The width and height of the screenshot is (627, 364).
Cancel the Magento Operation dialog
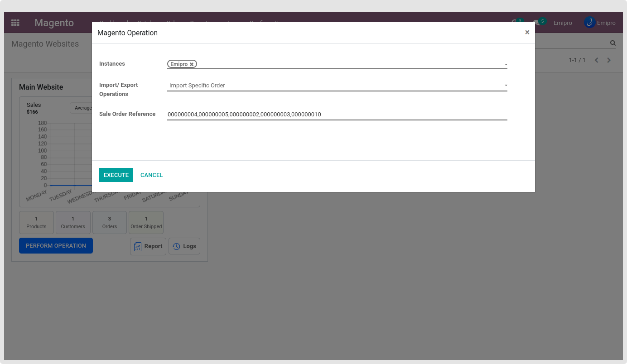click(x=151, y=175)
